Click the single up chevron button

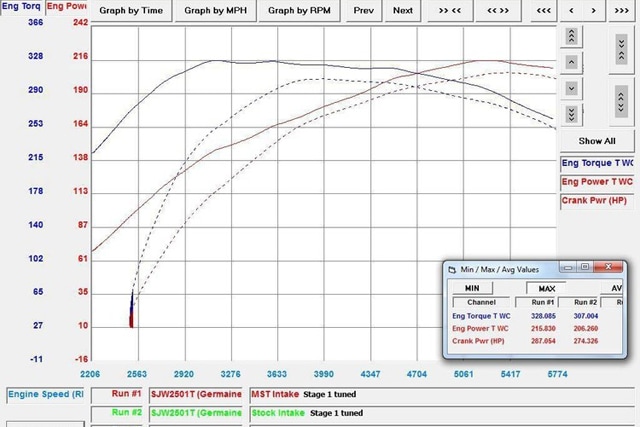[x=571, y=62]
